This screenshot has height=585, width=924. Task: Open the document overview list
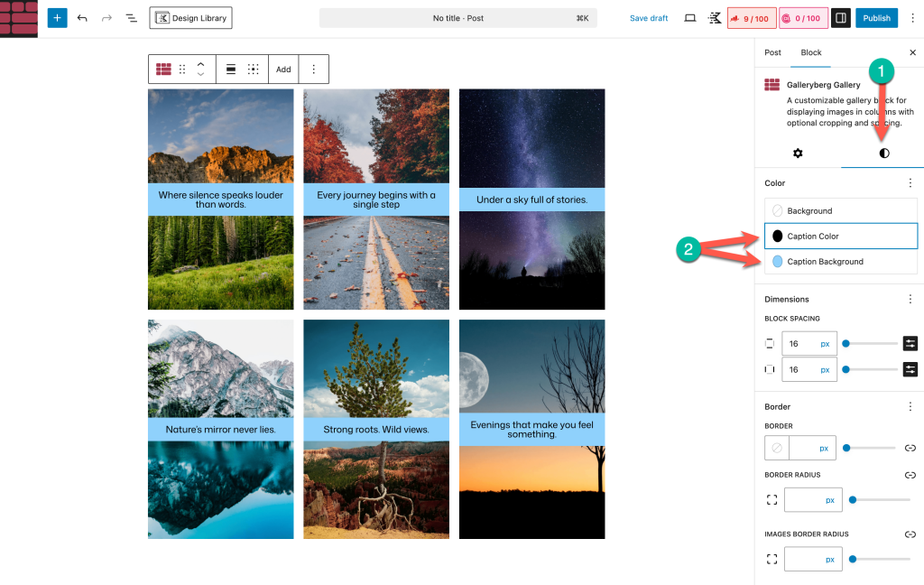[x=131, y=18]
